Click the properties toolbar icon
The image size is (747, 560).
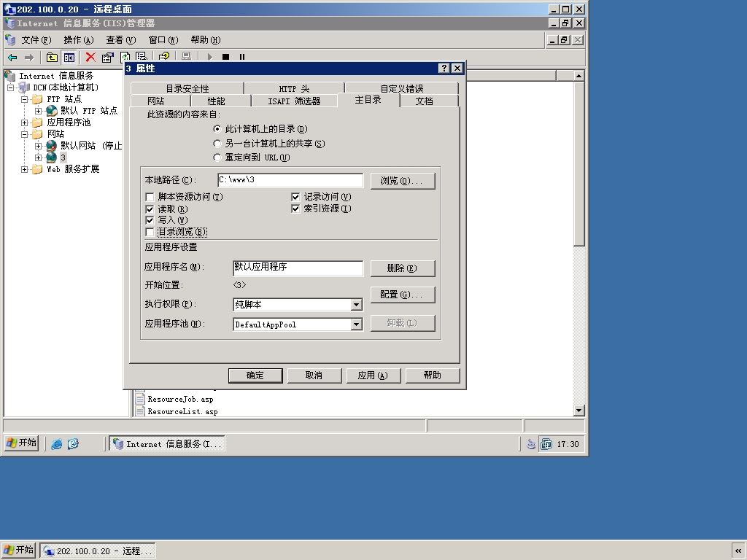[108, 58]
